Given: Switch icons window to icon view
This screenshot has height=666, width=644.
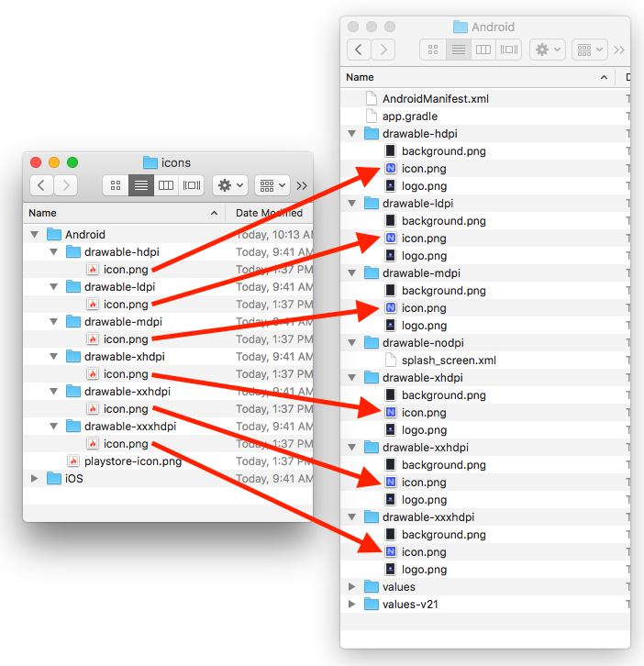Looking at the screenshot, I should click(116, 185).
